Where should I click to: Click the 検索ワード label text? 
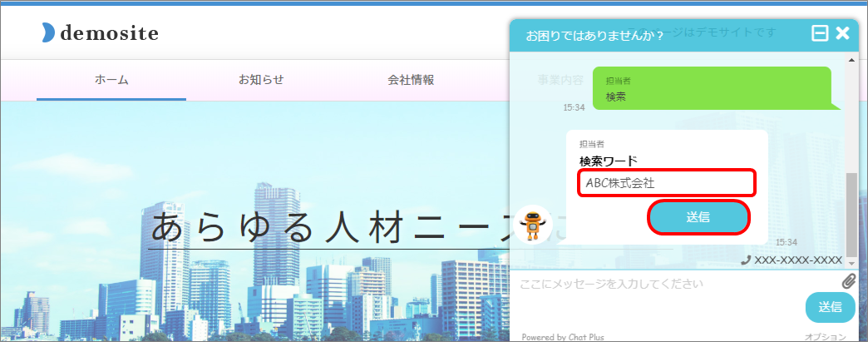tap(609, 161)
